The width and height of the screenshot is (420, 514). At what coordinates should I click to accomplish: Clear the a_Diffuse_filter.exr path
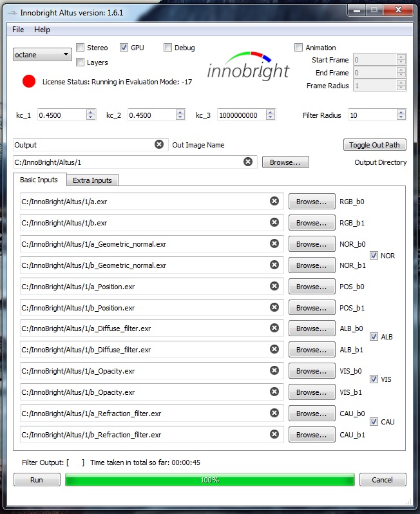tap(274, 328)
